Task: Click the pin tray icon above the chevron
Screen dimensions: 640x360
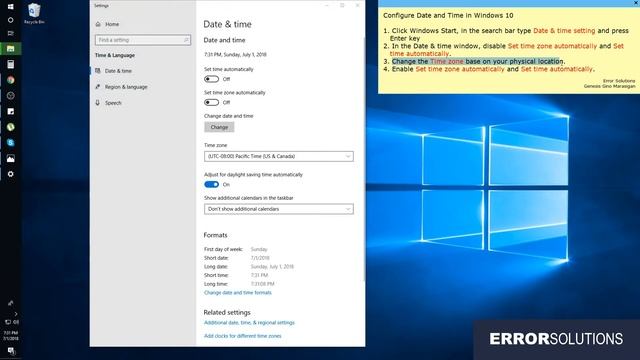Action: click(x=11, y=303)
